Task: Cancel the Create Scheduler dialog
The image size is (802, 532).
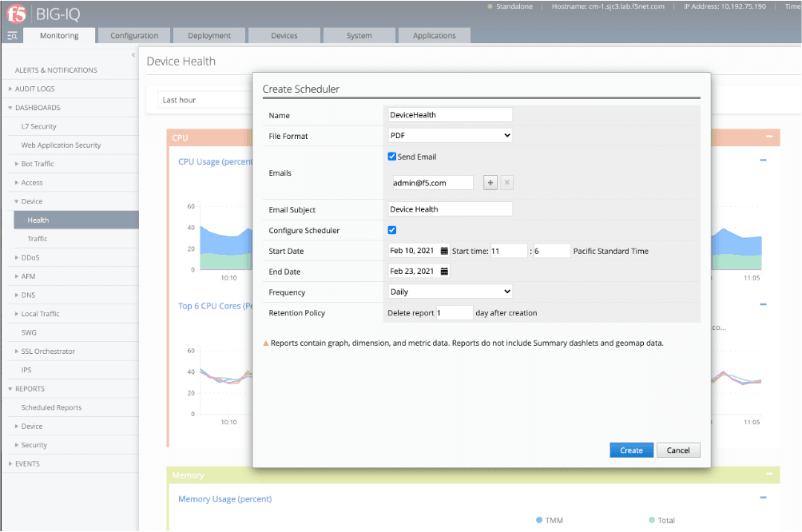Action: pos(678,451)
